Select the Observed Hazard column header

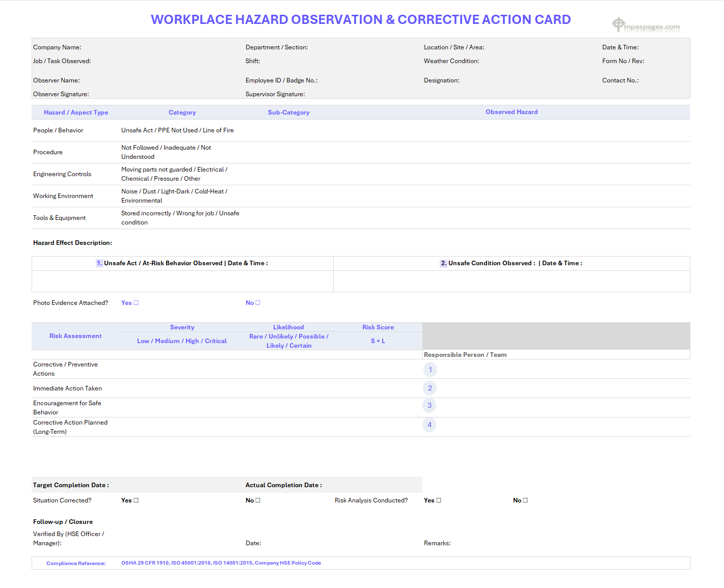(x=512, y=112)
